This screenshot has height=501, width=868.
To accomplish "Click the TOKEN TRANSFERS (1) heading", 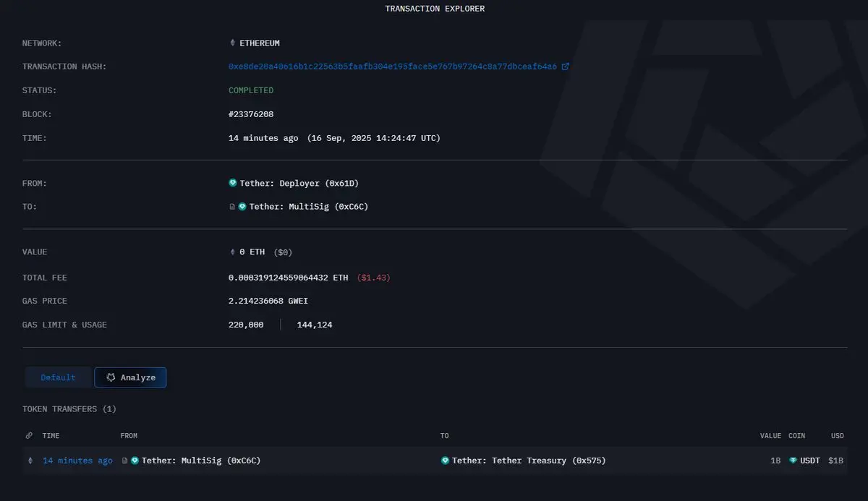I will (69, 409).
